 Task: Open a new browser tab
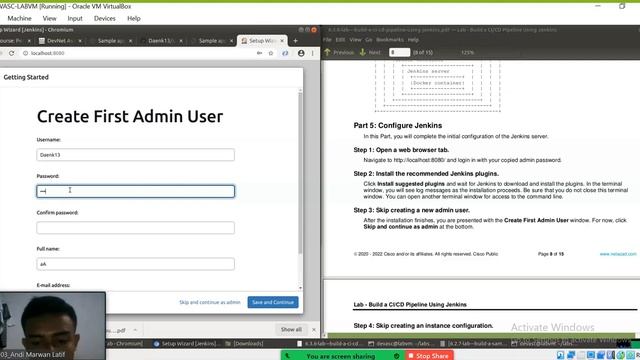click(x=296, y=41)
